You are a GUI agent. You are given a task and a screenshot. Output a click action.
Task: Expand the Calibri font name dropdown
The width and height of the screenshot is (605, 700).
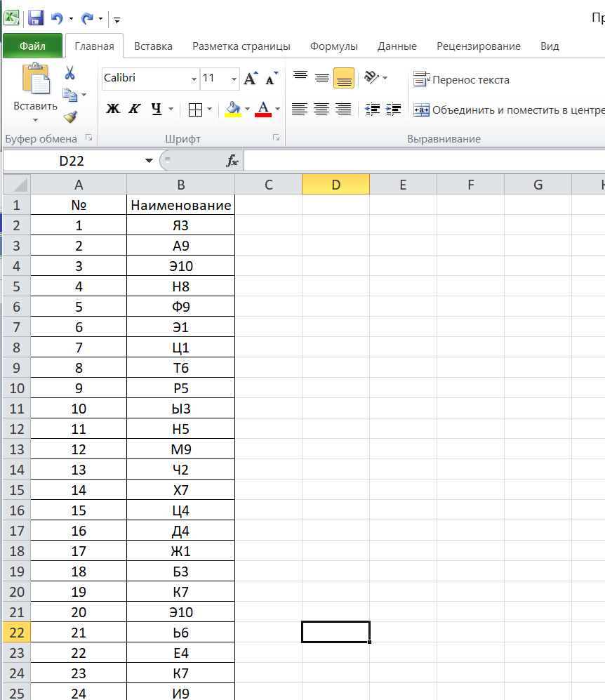coord(194,79)
